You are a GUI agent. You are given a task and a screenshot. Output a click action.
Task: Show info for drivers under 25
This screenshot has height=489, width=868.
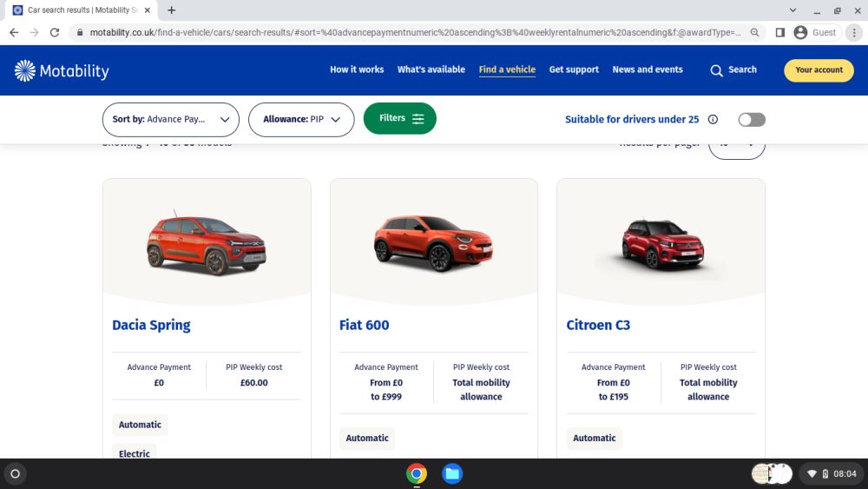click(x=713, y=120)
